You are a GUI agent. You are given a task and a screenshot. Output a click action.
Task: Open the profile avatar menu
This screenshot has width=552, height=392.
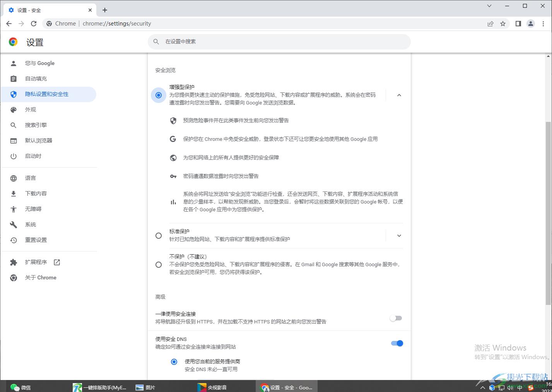click(x=531, y=24)
